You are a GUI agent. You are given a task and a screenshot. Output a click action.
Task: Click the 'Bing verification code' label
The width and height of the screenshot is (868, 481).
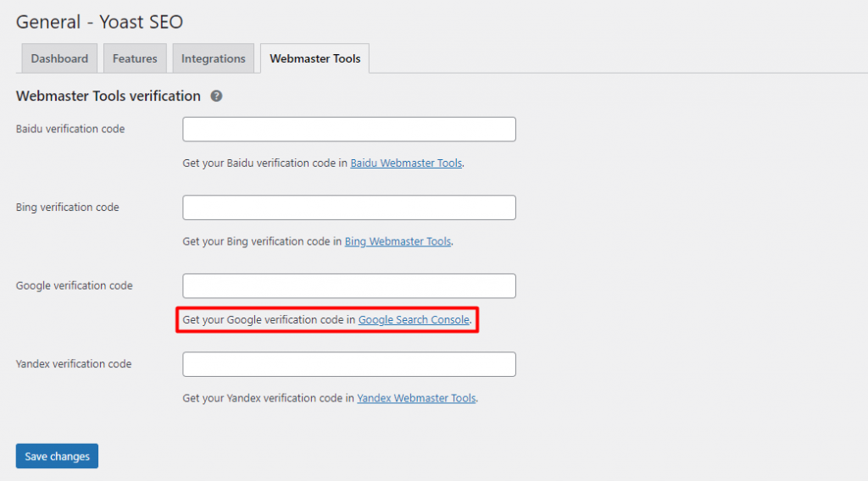point(68,207)
